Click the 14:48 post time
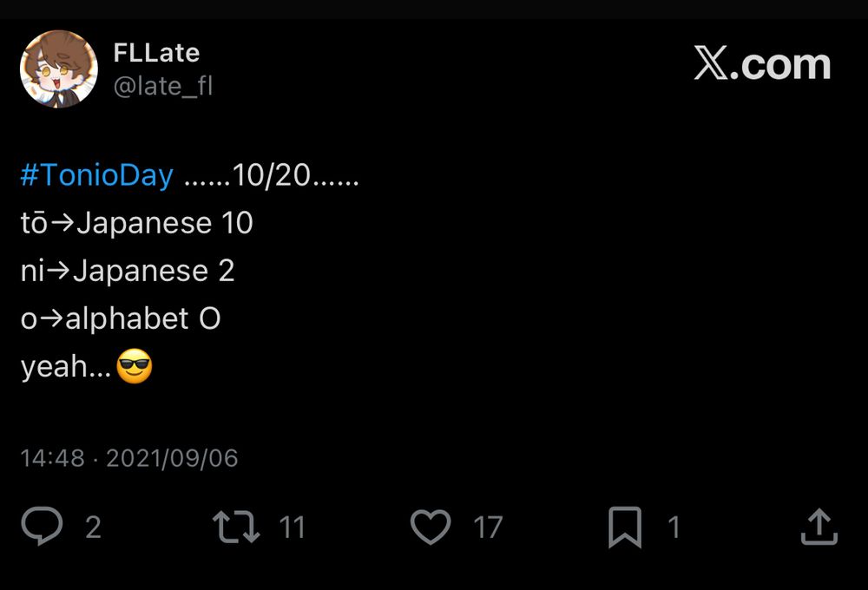The image size is (868, 590). click(53, 458)
